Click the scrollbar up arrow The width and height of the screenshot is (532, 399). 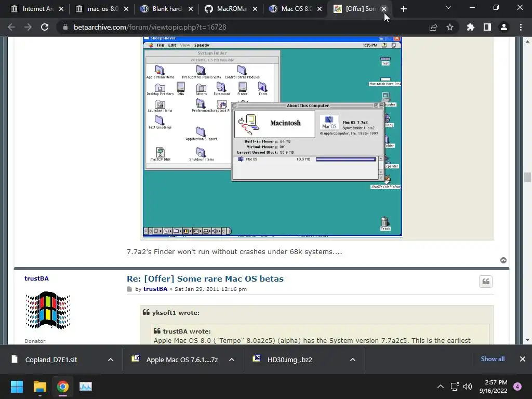pyautogui.click(x=527, y=42)
